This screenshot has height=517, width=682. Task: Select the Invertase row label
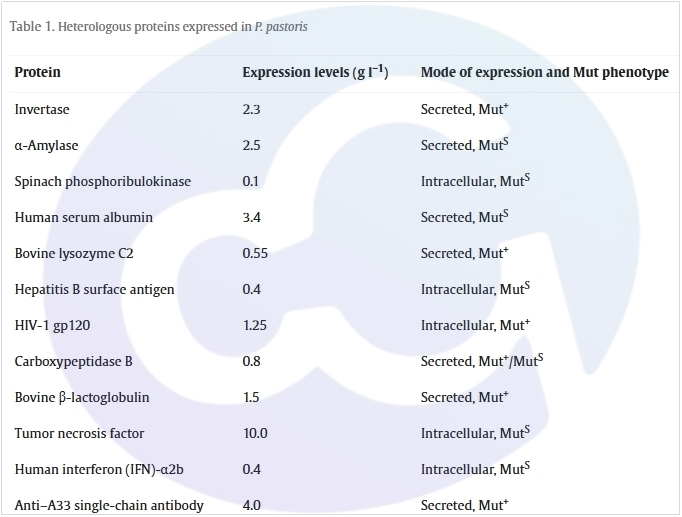(42, 109)
